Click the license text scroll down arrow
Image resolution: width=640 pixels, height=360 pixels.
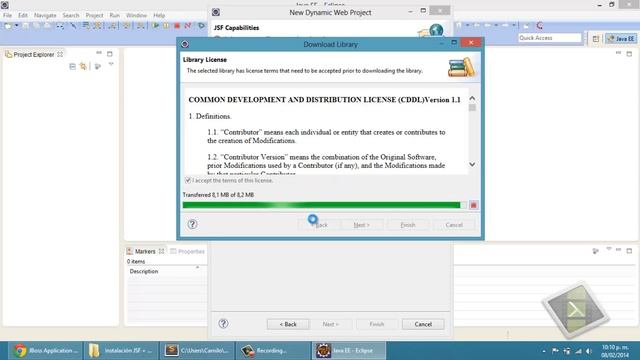coord(472,164)
